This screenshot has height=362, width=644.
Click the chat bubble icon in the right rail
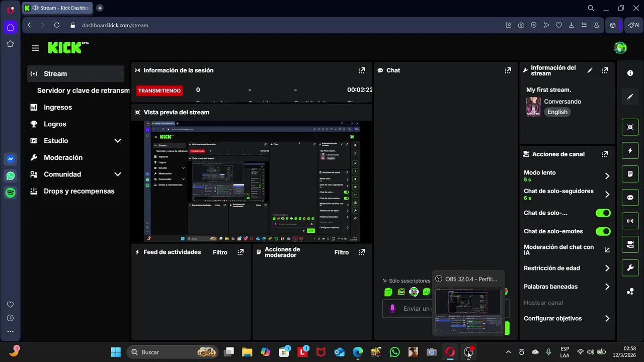pyautogui.click(x=630, y=198)
